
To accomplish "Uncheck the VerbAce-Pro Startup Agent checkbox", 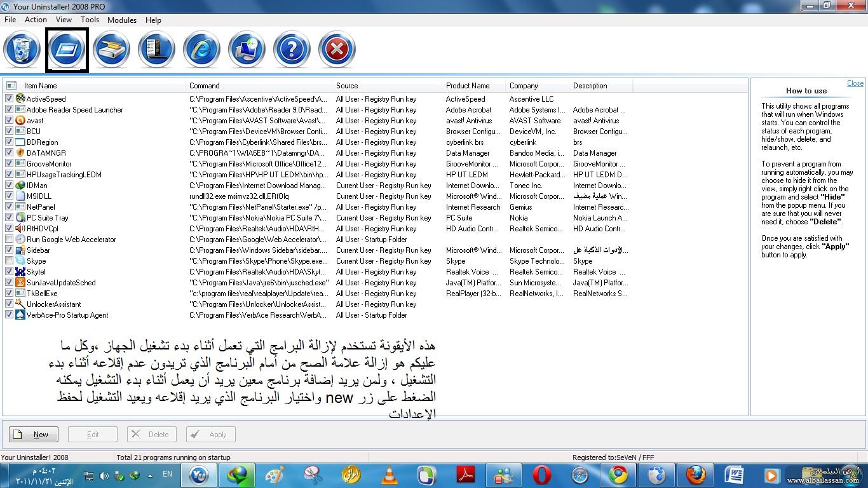I will [9, 315].
